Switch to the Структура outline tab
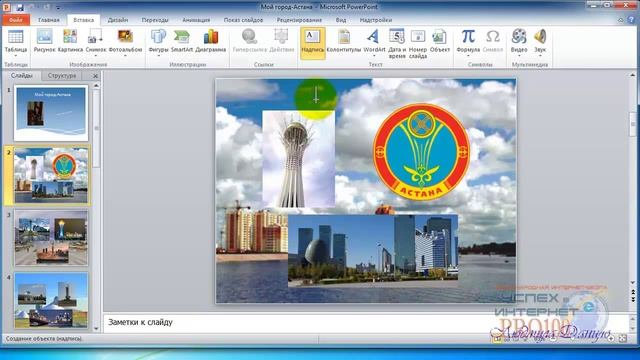Image resolution: width=640 pixels, height=360 pixels. pyautogui.click(x=62, y=76)
